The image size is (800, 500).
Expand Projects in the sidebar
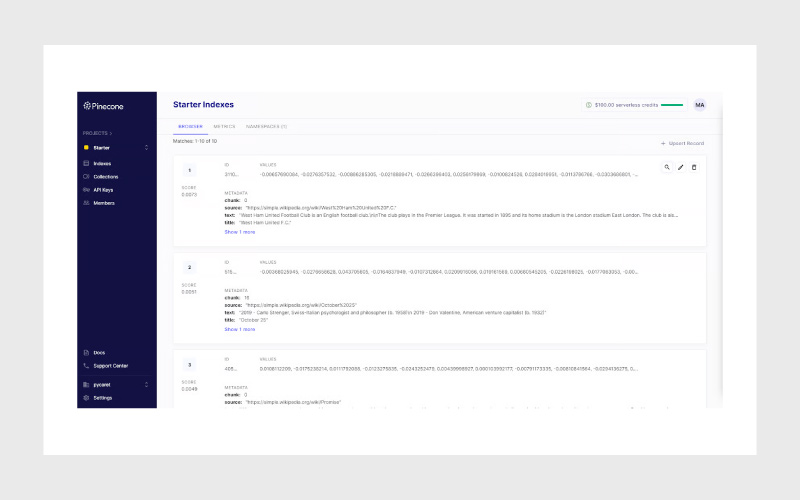pos(97,132)
